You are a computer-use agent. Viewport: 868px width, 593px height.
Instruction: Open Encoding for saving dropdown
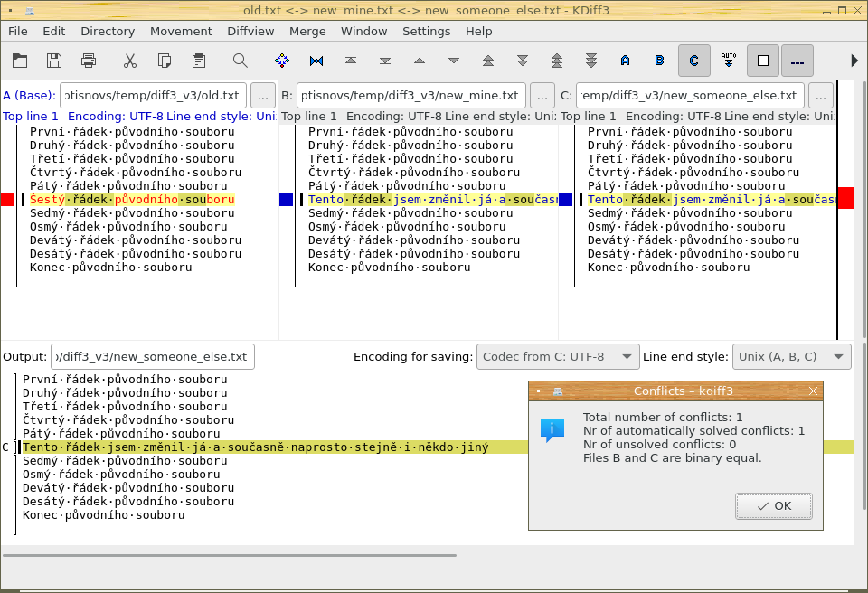pos(558,356)
